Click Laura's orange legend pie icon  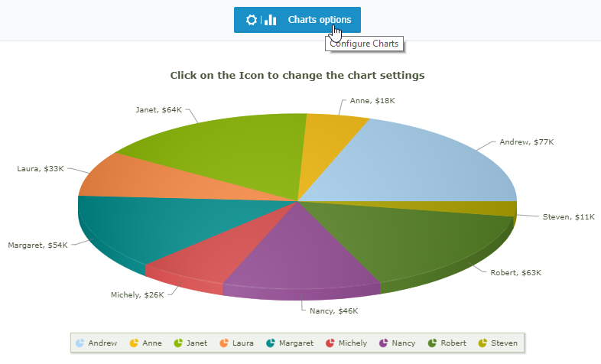[224, 343]
